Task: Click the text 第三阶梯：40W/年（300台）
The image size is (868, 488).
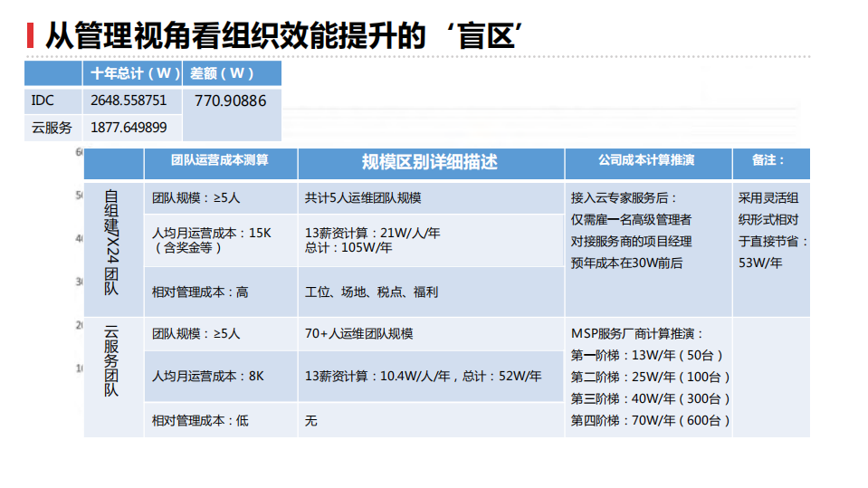Action: pyautogui.click(x=651, y=398)
